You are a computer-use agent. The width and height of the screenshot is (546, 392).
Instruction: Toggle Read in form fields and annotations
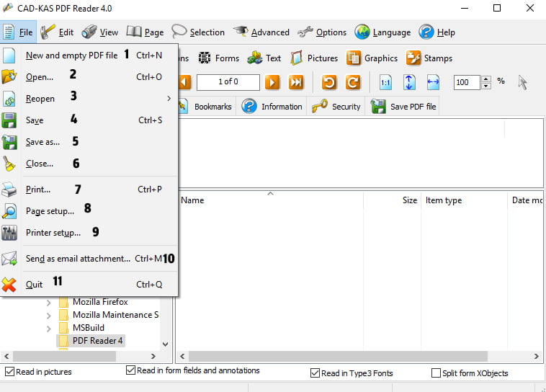point(130,370)
